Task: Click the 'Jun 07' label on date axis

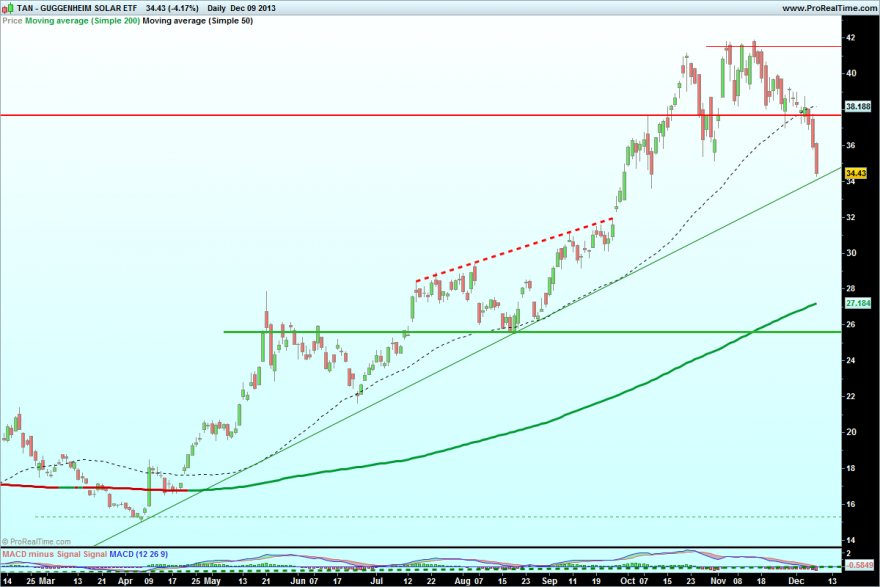Action: click(x=306, y=581)
